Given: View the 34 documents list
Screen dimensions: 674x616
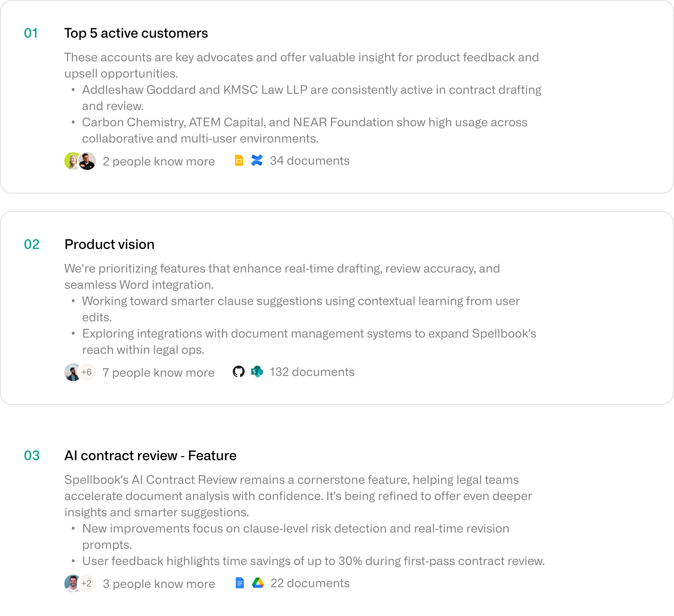Looking at the screenshot, I should 309,161.
